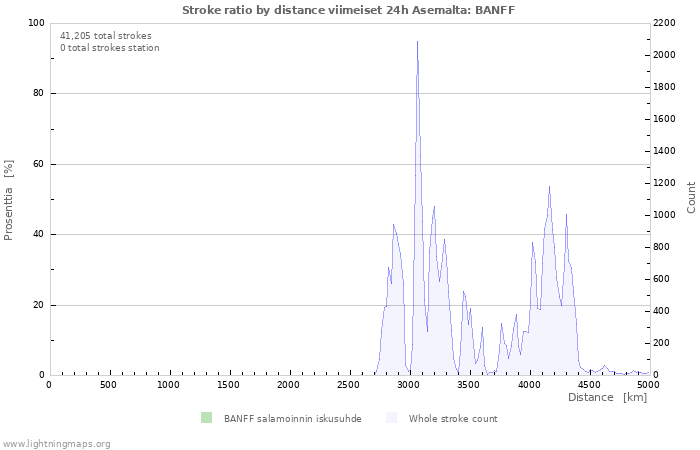Image resolution: width=700 pixels, height=450 pixels.
Task: Click the 'Distance [km]' axis label
Action: [607, 397]
